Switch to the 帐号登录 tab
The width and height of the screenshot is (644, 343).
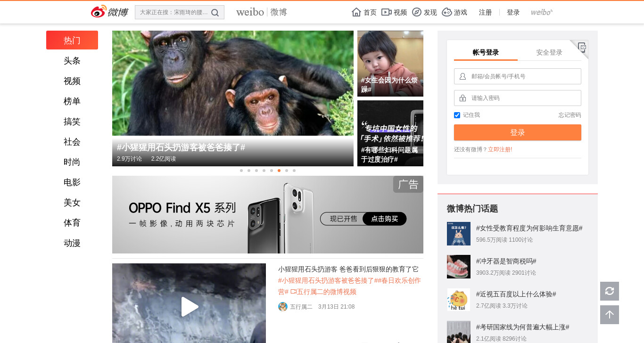click(x=486, y=52)
